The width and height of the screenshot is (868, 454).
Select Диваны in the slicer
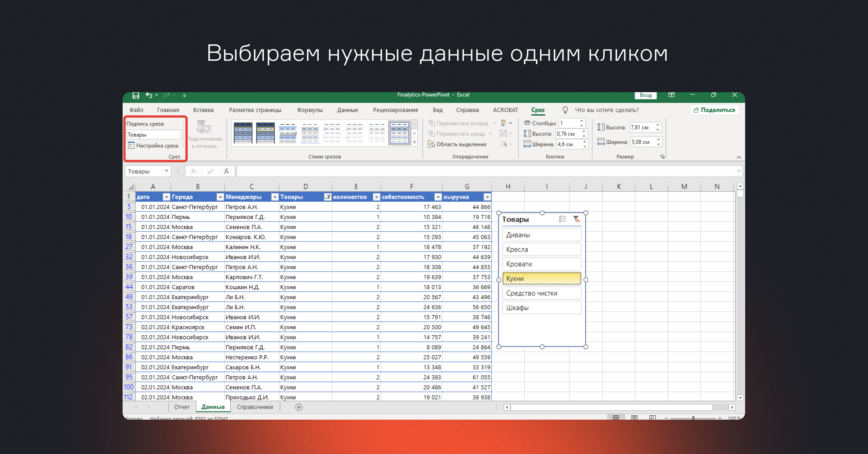pos(541,235)
